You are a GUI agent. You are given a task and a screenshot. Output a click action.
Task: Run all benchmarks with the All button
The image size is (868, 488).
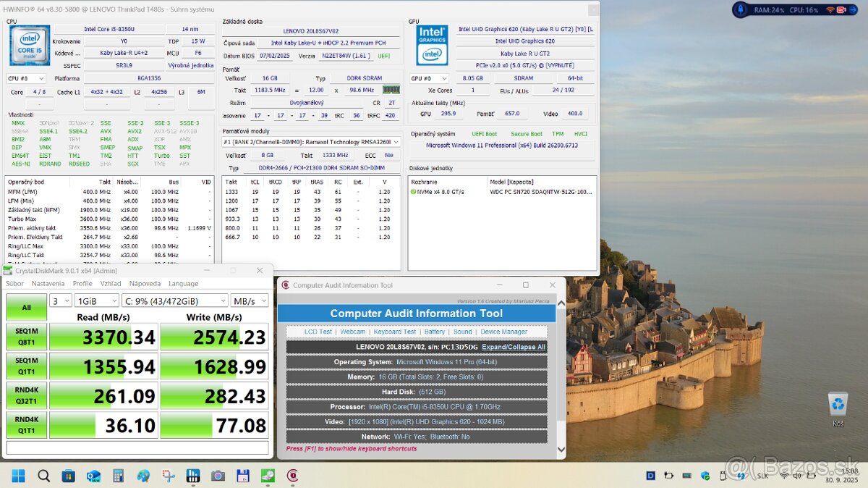tap(26, 307)
